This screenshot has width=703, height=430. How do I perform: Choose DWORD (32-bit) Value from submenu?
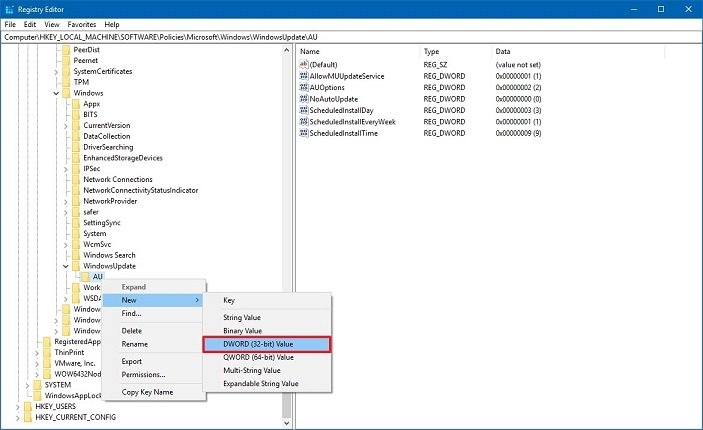click(x=265, y=343)
